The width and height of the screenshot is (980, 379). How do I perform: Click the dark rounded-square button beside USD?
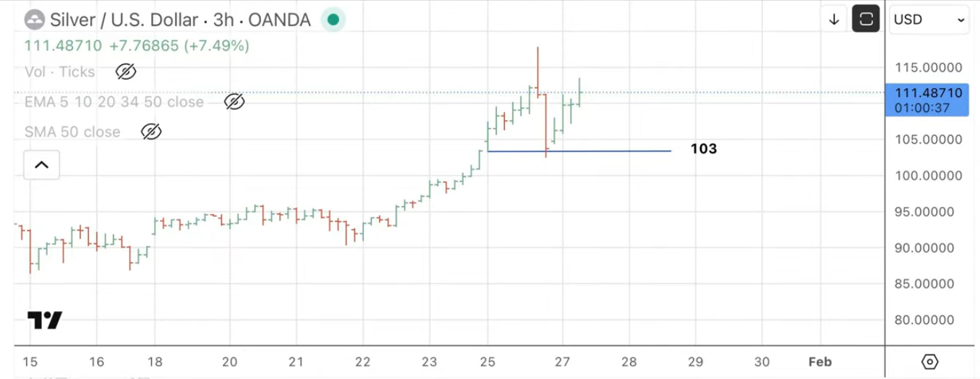(x=866, y=20)
